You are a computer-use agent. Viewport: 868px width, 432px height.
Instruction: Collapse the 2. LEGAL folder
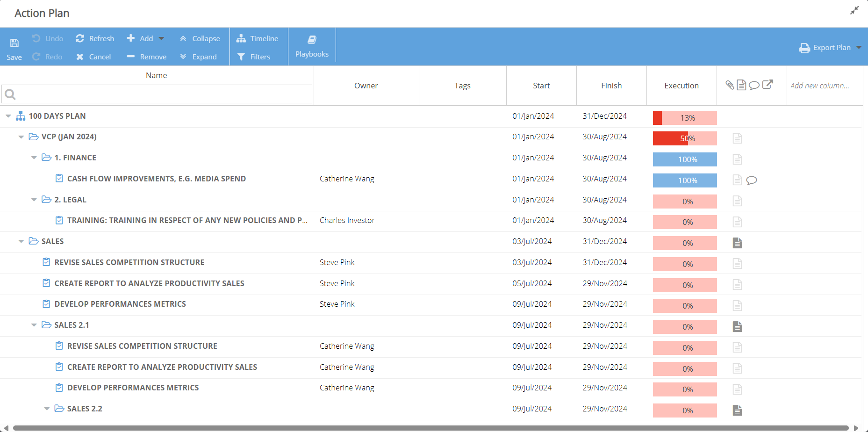click(x=34, y=200)
